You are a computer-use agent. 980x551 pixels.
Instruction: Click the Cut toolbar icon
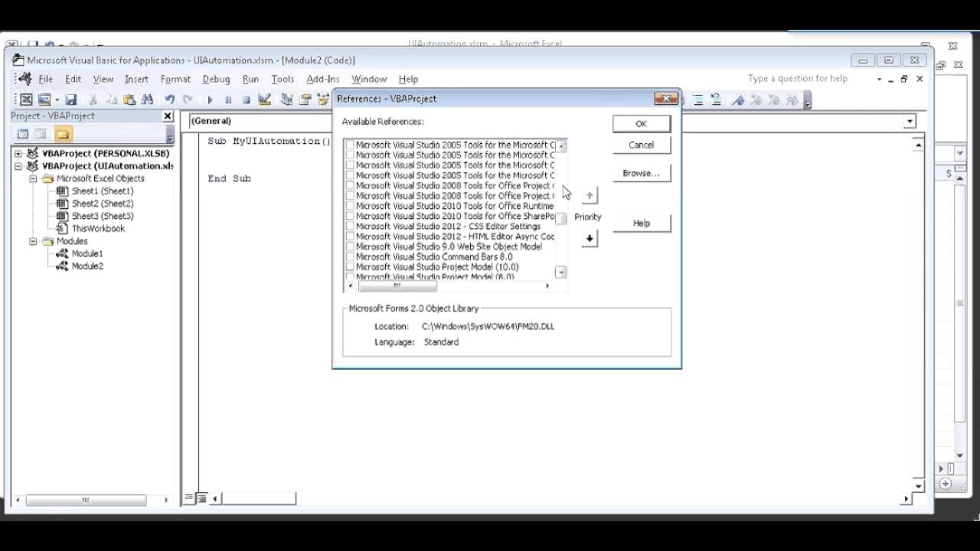(93, 99)
